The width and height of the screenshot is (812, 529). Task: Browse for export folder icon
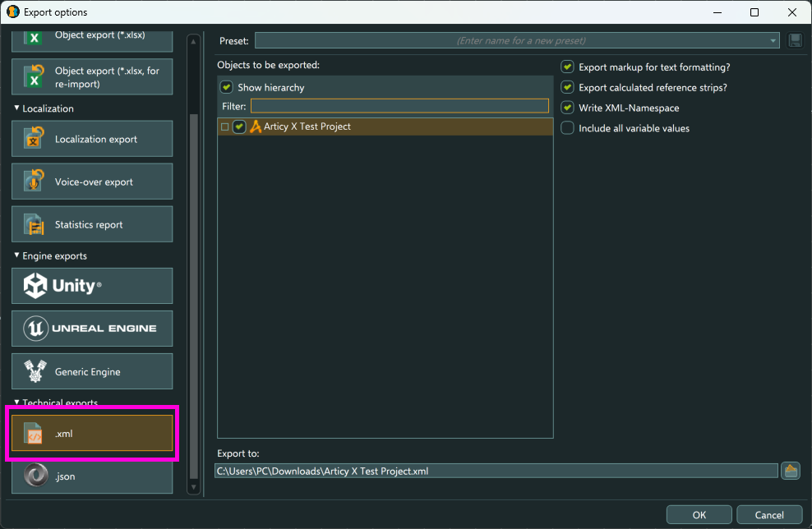coord(791,471)
